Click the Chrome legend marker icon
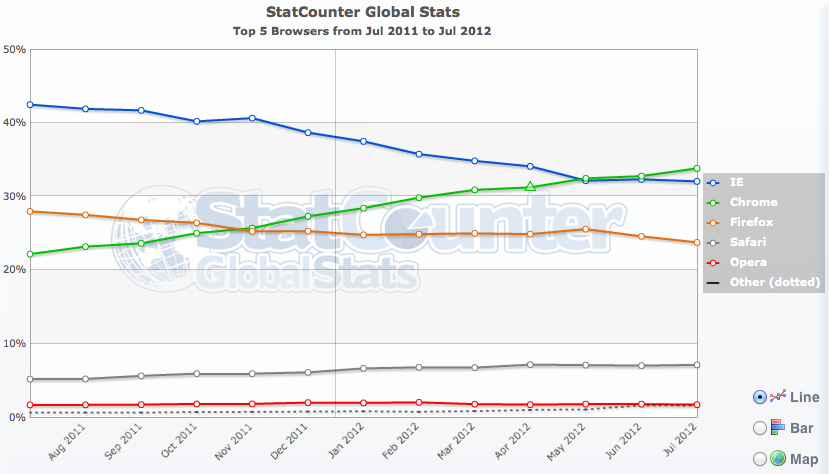The image size is (829, 474). [714, 202]
